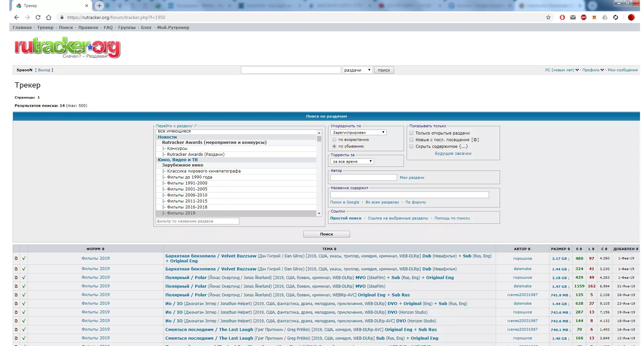Click the document icon in the 743.6 MB row
Image resolution: width=644 pixels, height=346 pixels.
(x=16, y=312)
